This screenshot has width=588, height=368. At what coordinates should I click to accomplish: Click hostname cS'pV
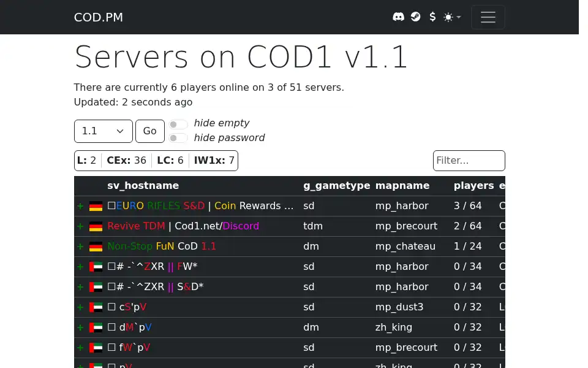tap(127, 307)
